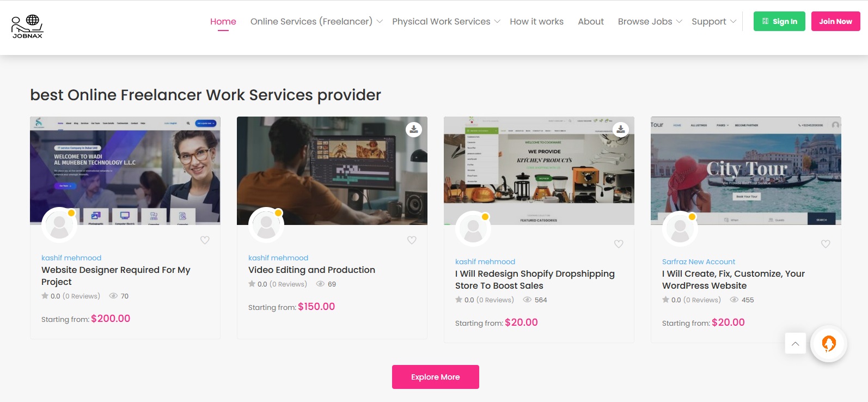Screen dimensions: 868x402
Task: Go to How it works page
Action: click(x=536, y=21)
